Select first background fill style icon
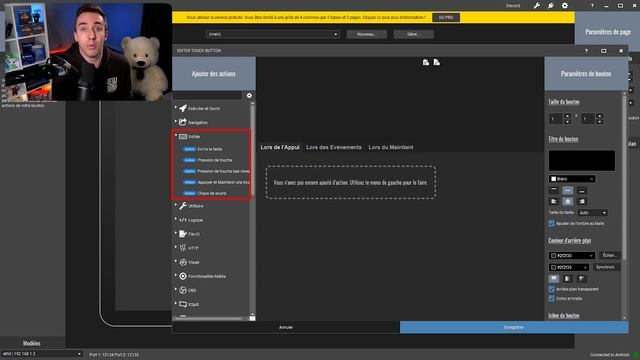The image size is (640, 360). point(554,278)
